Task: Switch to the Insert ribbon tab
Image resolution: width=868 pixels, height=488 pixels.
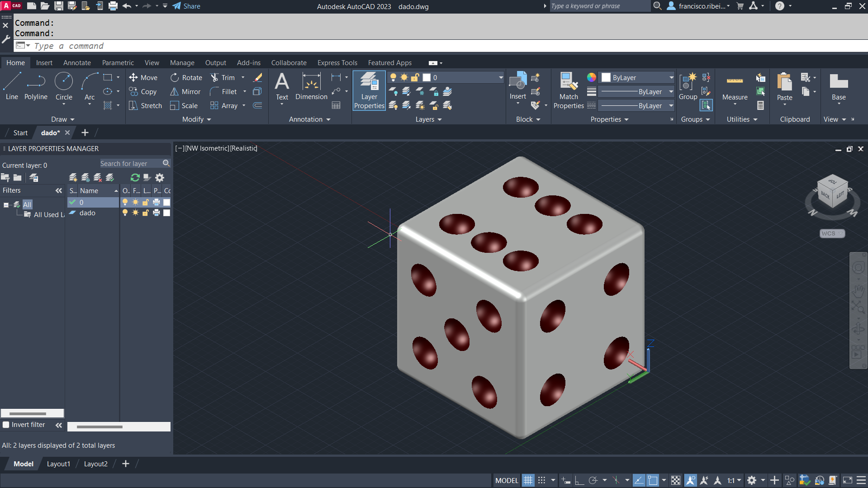Action: coord(44,63)
